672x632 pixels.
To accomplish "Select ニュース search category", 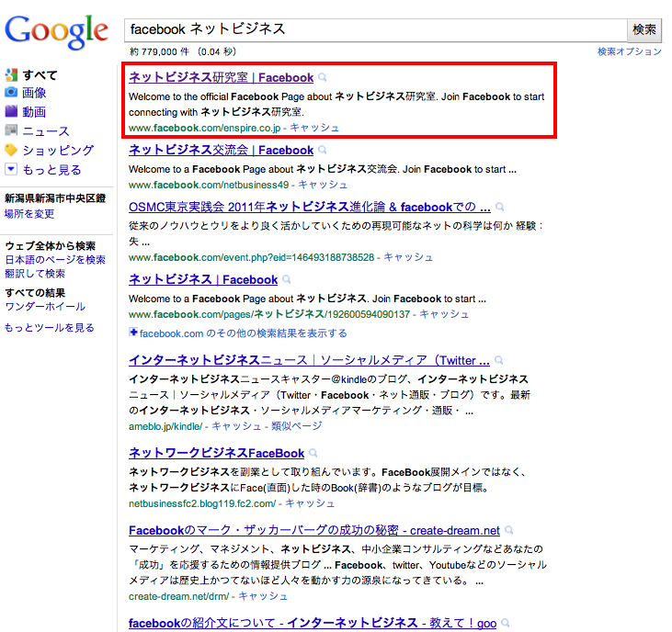I will click(45, 131).
